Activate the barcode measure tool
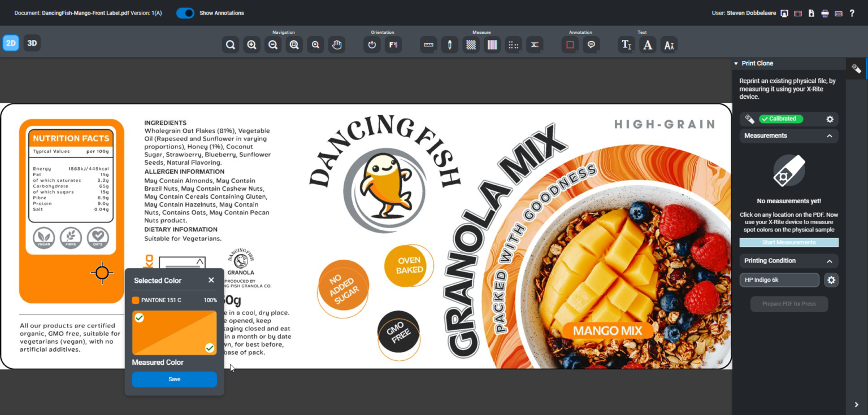This screenshot has width=868, height=415. pyautogui.click(x=492, y=45)
